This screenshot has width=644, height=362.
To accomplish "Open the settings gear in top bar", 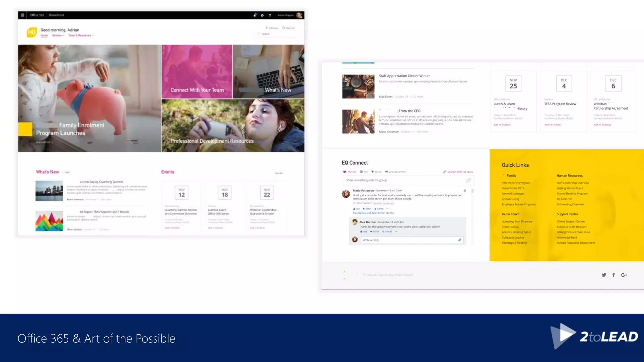I will (262, 15).
